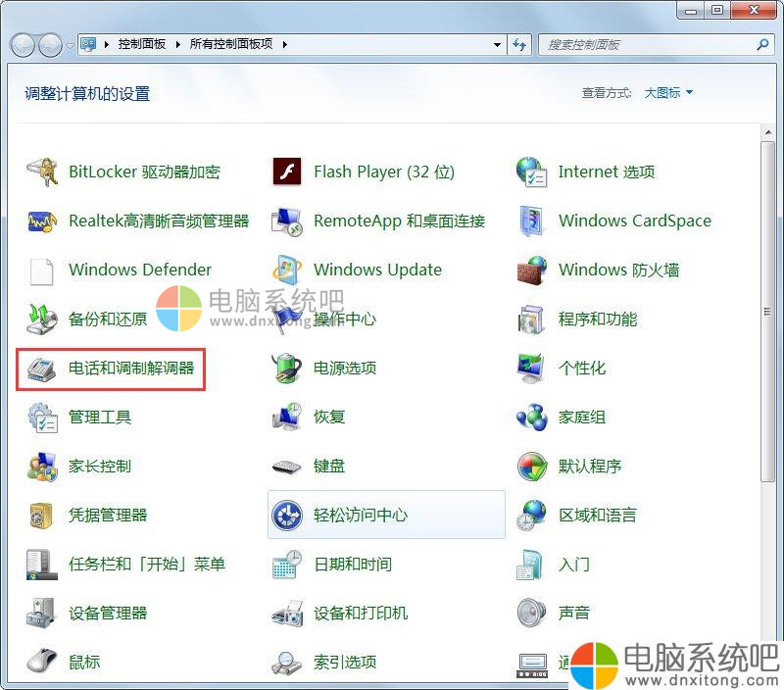Open the Internet 选项 globe icon
The width and height of the screenshot is (784, 690).
531,172
